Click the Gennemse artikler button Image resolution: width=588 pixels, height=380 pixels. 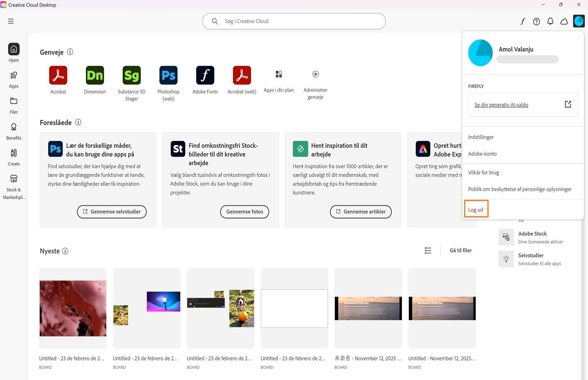[361, 212]
